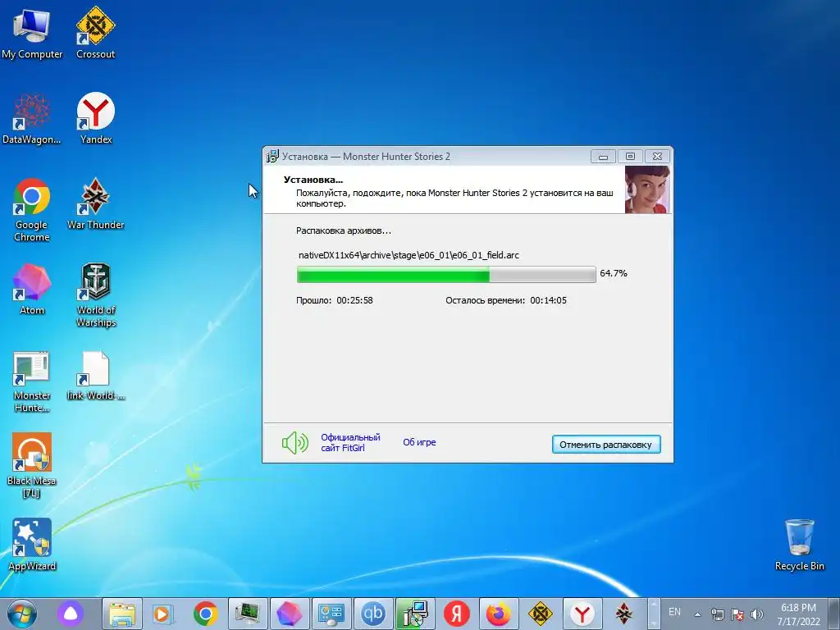Viewport: 840px width, 630px height.
Task: Maximize the installer window
Action: coord(630,157)
